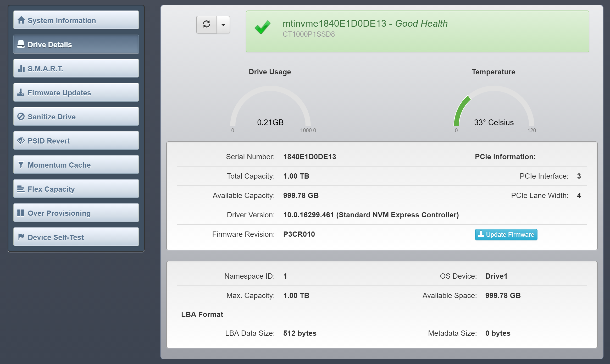Expand the dropdown arrow beside refresh
The width and height of the screenshot is (610, 364).
pyautogui.click(x=223, y=25)
